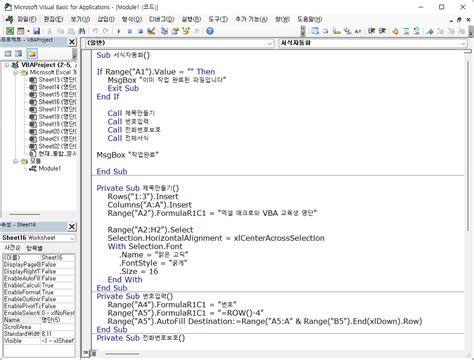This screenshot has width=474, height=360.
Task: Click View Object icon in Project panel
Action: tap(19, 54)
